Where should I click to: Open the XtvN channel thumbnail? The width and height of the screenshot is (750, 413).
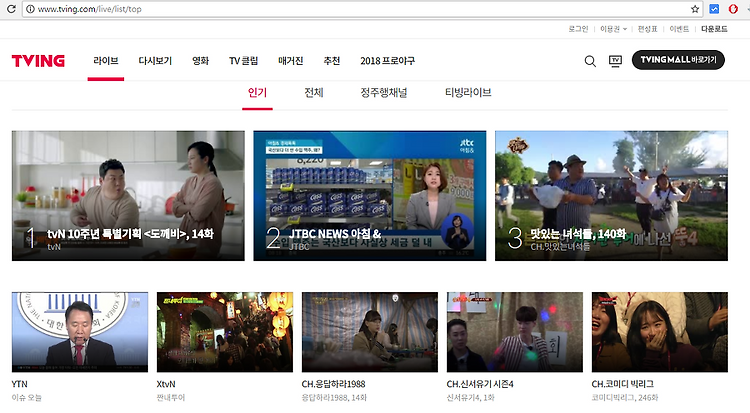click(225, 332)
